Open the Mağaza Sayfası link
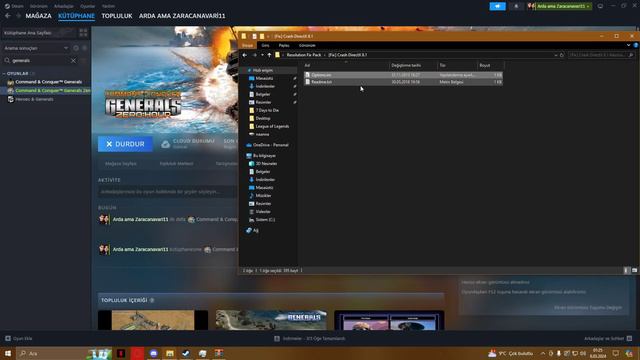Image resolution: width=640 pixels, height=360 pixels. tap(121, 164)
